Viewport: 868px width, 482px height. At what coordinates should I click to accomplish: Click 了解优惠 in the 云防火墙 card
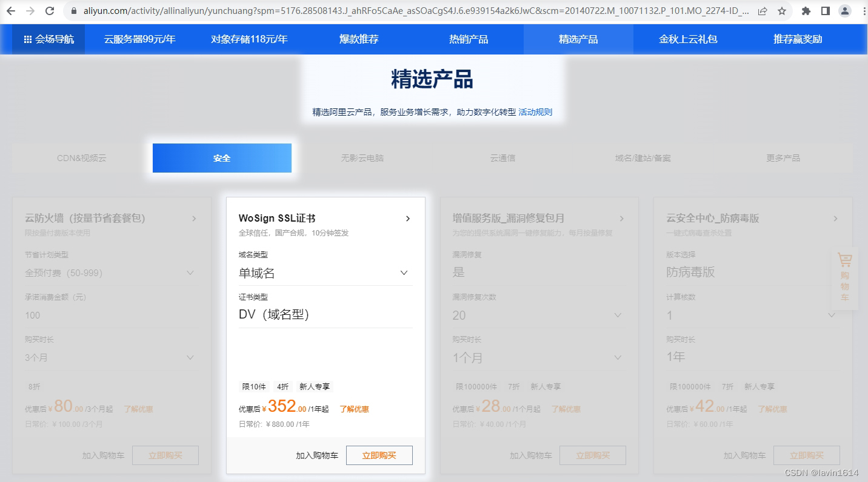pos(139,409)
